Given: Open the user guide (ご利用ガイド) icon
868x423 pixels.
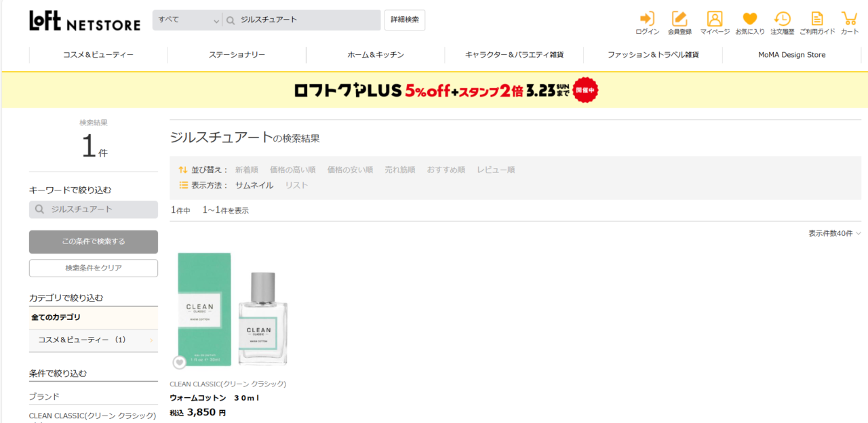Looking at the screenshot, I should coord(817,19).
